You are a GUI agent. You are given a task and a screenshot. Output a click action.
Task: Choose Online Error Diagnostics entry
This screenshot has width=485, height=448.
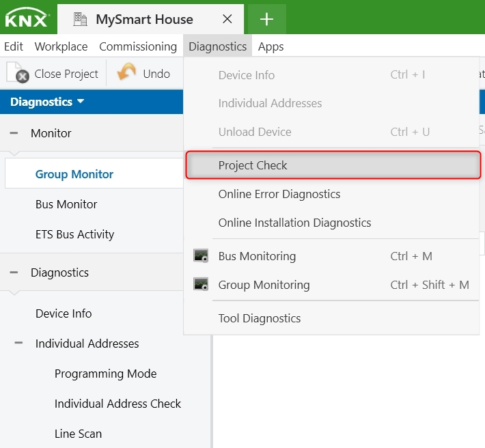point(331,194)
